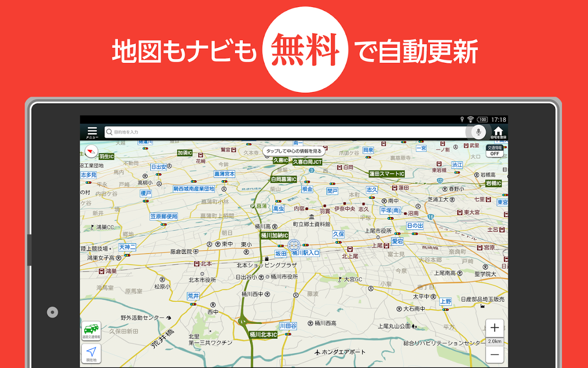The width and height of the screenshot is (588, 368).
Task: Tap the 騎西城南産業団地 label
Action: tap(194, 189)
